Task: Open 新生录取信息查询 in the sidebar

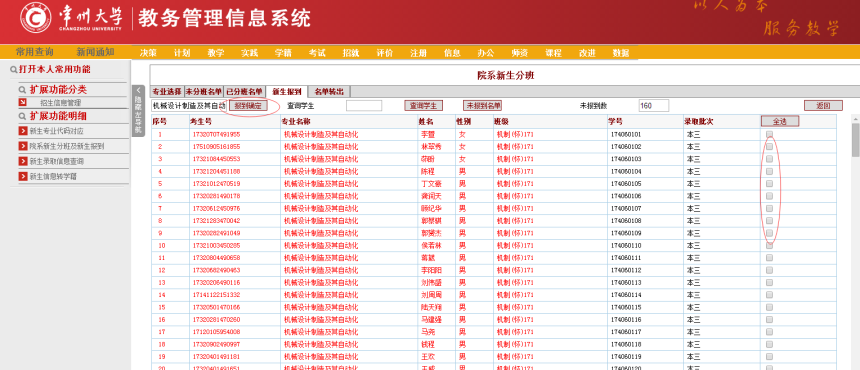Action: pos(56,162)
